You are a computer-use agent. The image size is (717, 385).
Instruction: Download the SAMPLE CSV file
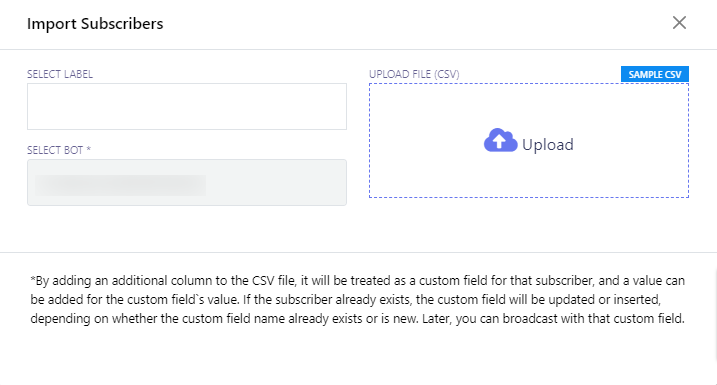(654, 74)
